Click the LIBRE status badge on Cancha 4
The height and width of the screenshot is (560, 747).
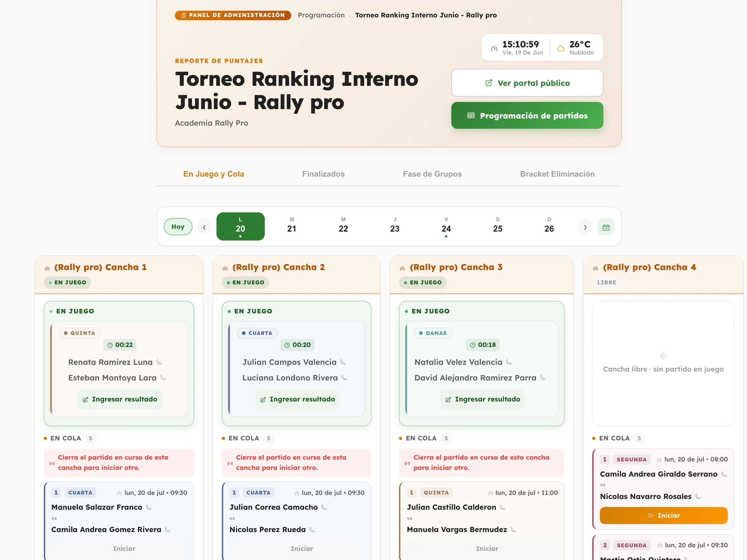pyautogui.click(x=607, y=282)
